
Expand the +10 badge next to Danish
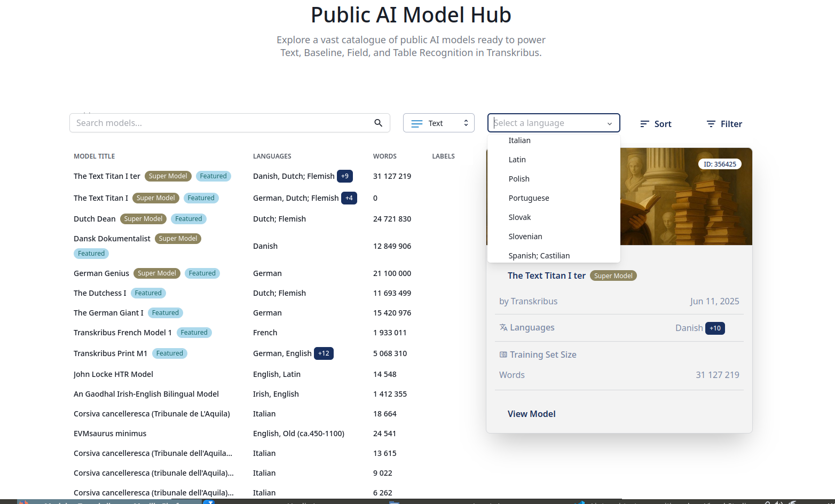click(715, 328)
